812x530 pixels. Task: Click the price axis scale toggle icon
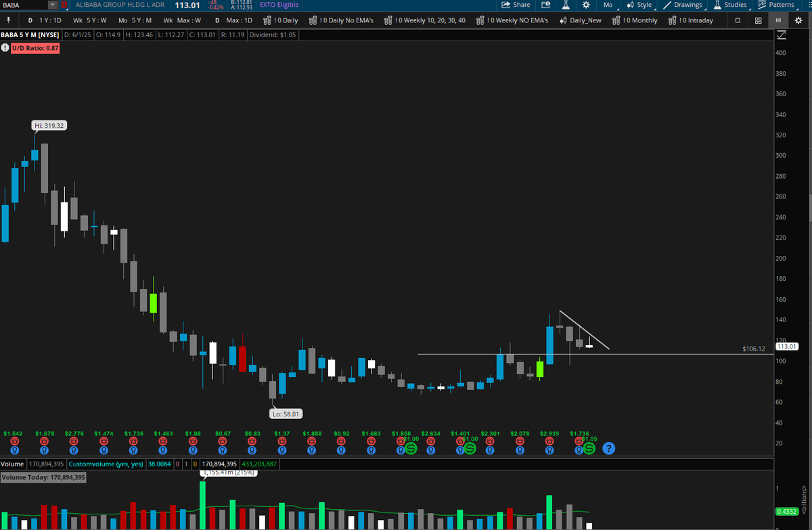point(781,34)
